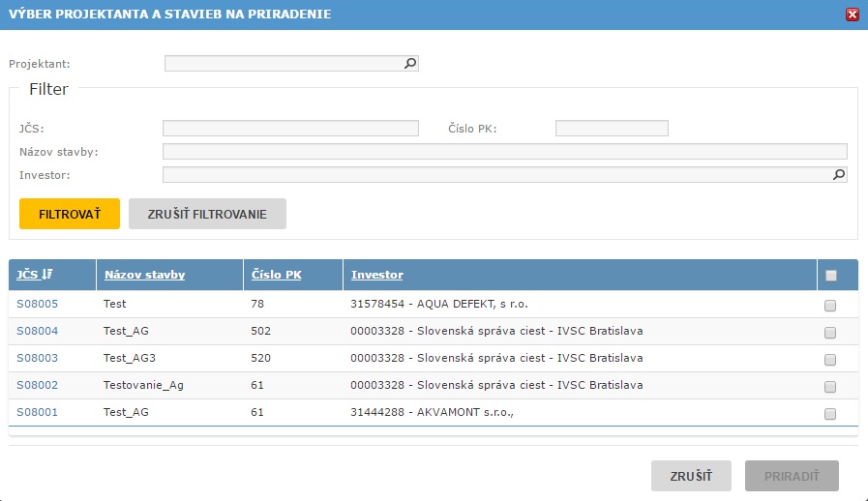868x501 pixels.
Task: Sort table by Názov stavby column
Action: 144,276
